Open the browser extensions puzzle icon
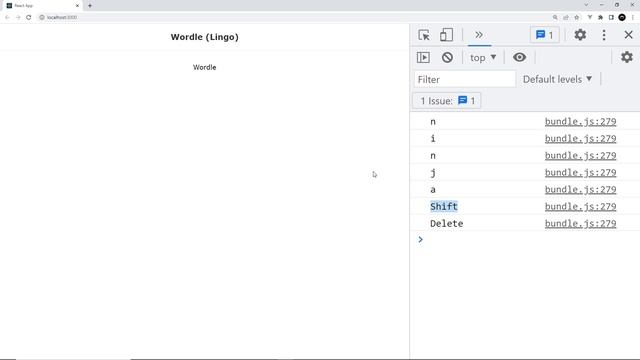The image size is (640, 360). pos(600,17)
